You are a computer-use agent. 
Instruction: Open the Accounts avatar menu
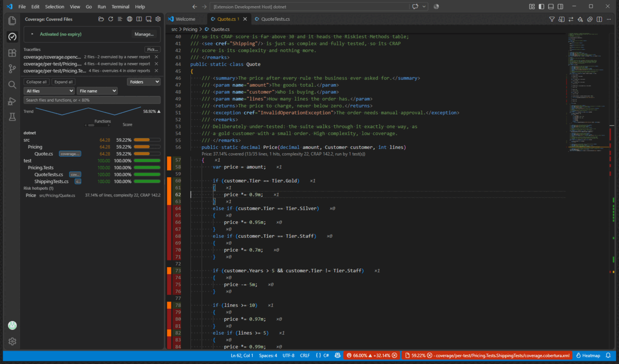pyautogui.click(x=12, y=325)
